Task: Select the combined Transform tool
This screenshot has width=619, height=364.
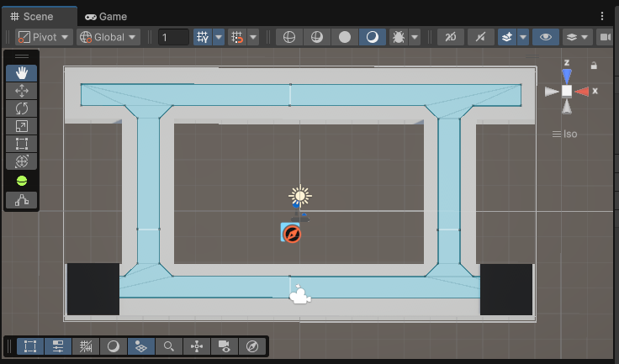Action: pos(22,161)
